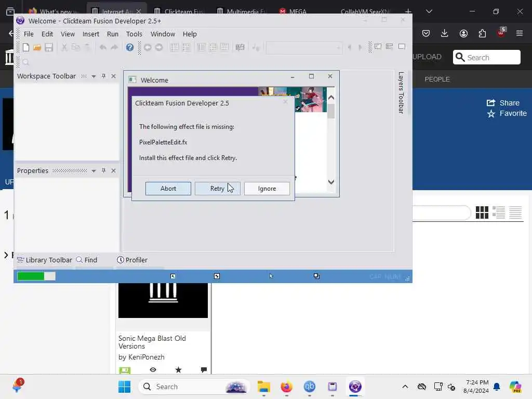532x399 pixels.
Task: Click Share in the browser page
Action: 503,103
